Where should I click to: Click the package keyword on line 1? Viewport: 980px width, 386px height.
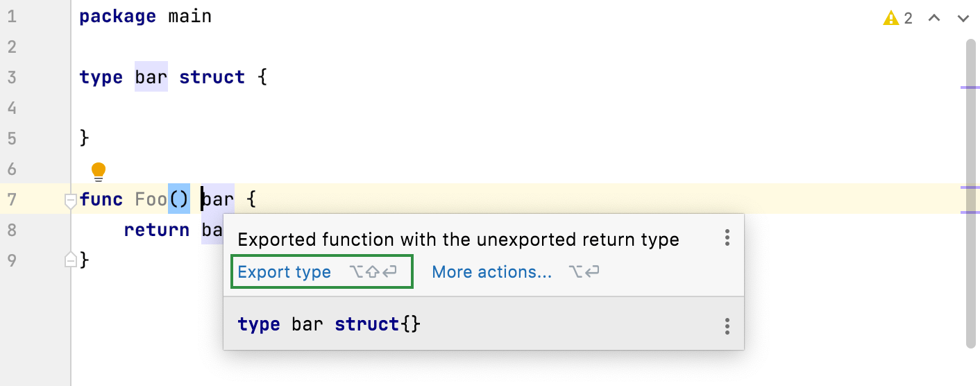tap(117, 16)
